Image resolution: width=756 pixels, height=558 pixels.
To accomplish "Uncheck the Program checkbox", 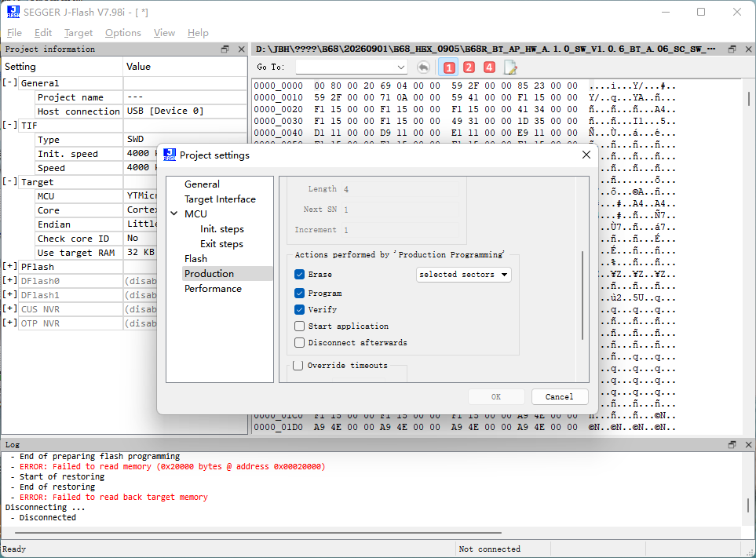I will click(x=299, y=293).
